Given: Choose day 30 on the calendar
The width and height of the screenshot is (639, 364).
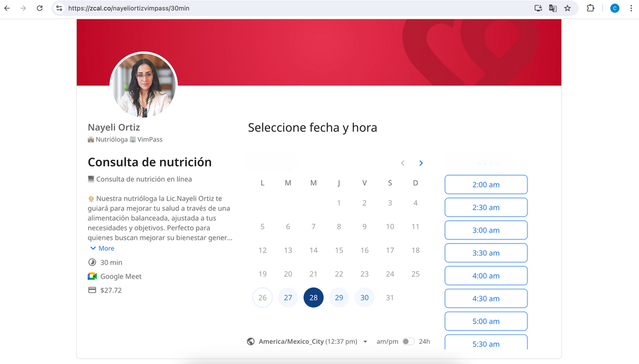Looking at the screenshot, I should [x=364, y=297].
